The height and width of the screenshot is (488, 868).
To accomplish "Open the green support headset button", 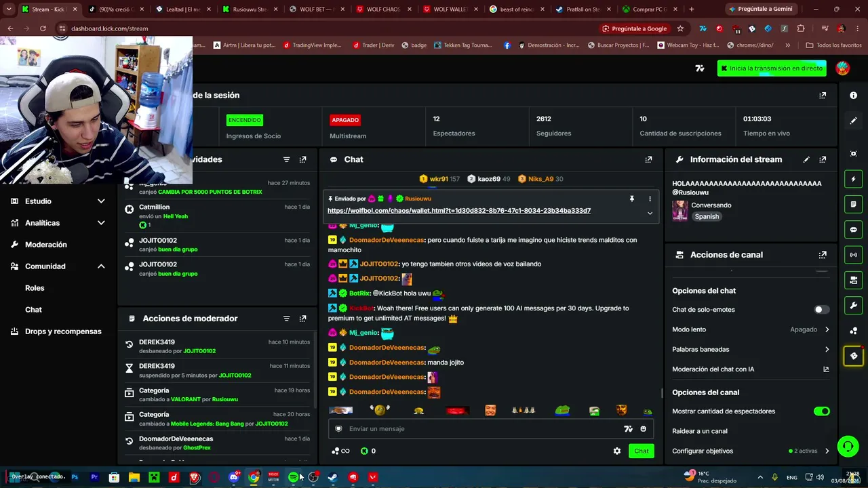I will (848, 446).
